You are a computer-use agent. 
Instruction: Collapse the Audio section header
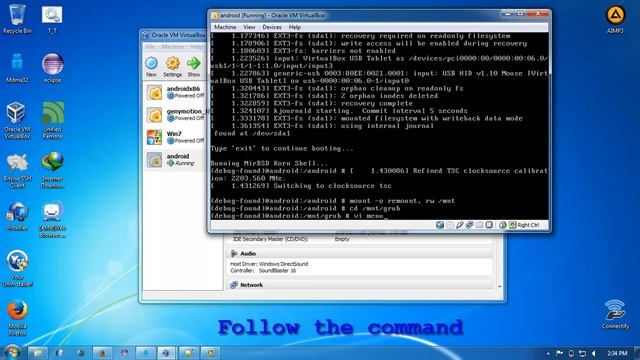pyautogui.click(x=360, y=253)
